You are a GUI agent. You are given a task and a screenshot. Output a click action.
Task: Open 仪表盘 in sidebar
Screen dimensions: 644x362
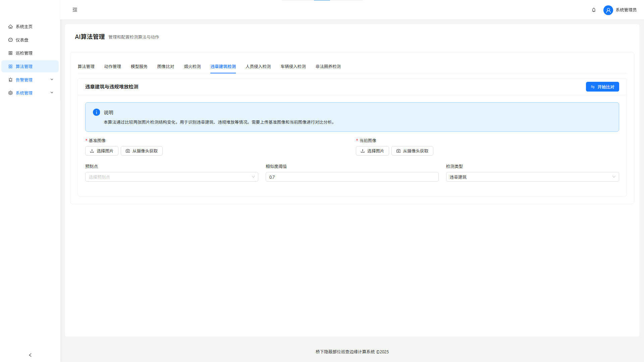30,40
